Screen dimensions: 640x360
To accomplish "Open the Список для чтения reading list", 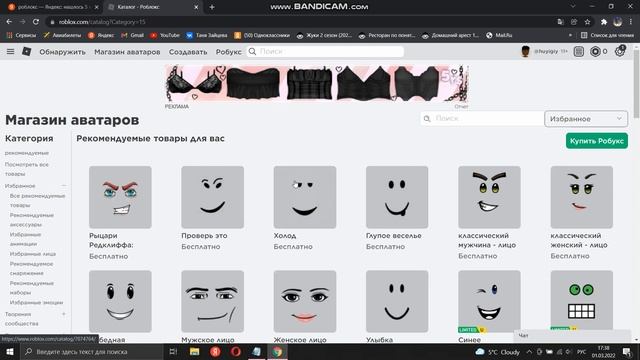I will click(x=607, y=36).
